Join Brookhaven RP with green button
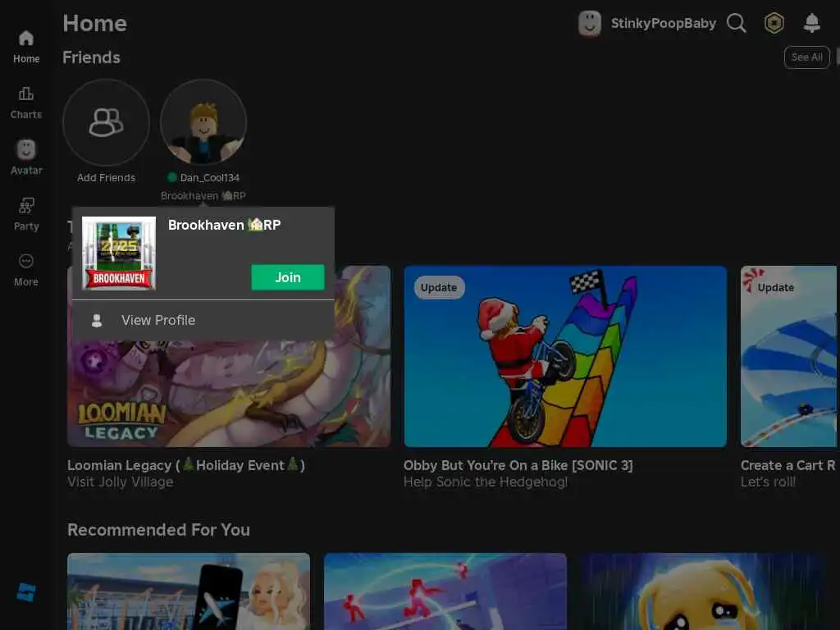Screen dimensions: 840x630 point(288,277)
